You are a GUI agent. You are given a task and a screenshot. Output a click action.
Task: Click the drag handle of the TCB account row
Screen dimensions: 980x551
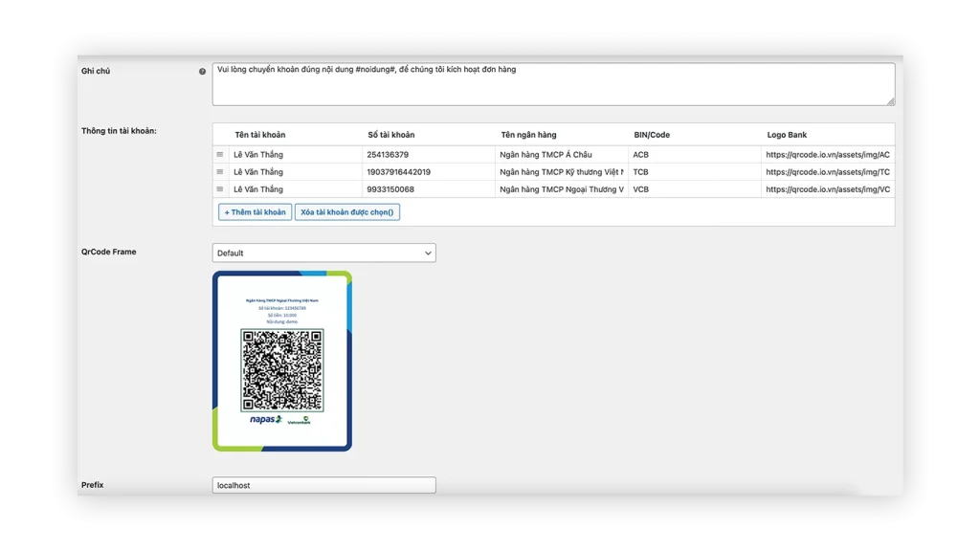tap(220, 172)
